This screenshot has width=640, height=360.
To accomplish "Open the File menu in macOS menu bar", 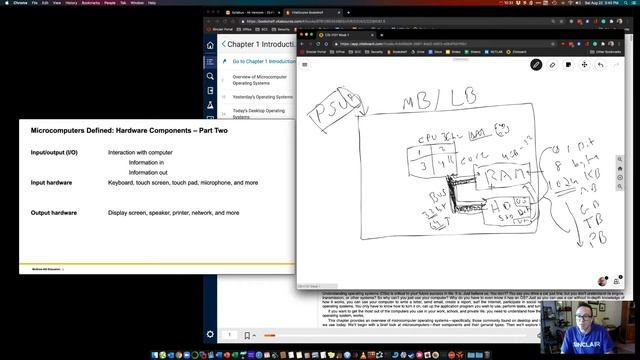I will click(35, 3).
